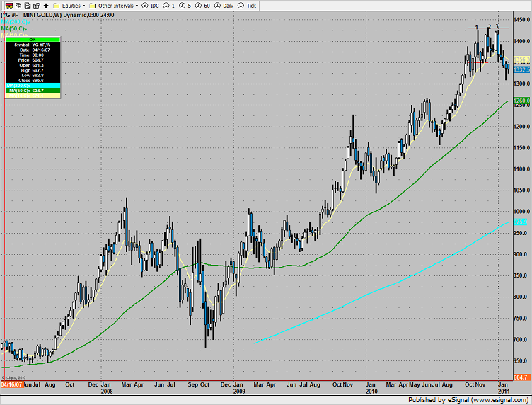Viewport: 532px width, 405px height.
Task: Click the fourth toolbar icon showing copied windows
Action: (37, 6)
